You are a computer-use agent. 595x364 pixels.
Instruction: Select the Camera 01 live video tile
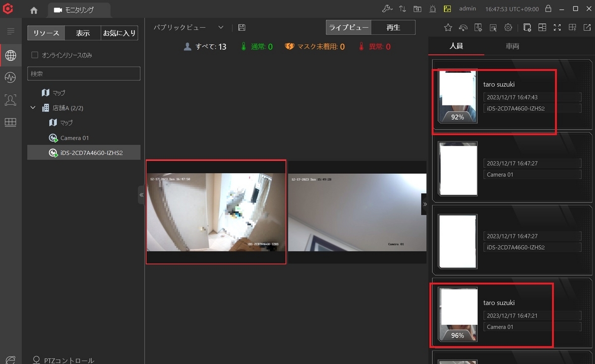pos(357,212)
